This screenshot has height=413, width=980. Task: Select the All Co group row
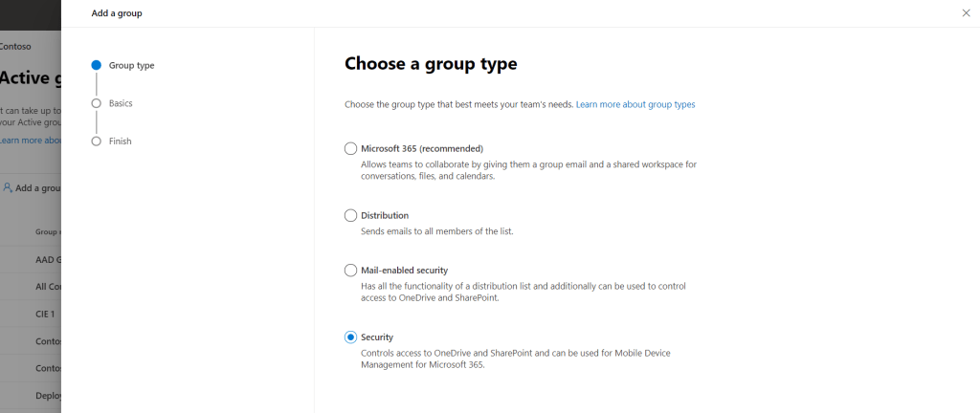coord(48,287)
